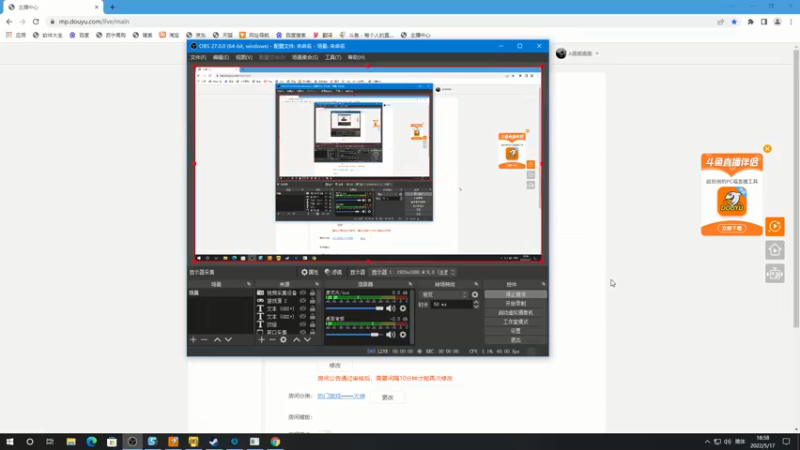
Task: Pop out the 混音器 dock panel
Action: (x=410, y=284)
